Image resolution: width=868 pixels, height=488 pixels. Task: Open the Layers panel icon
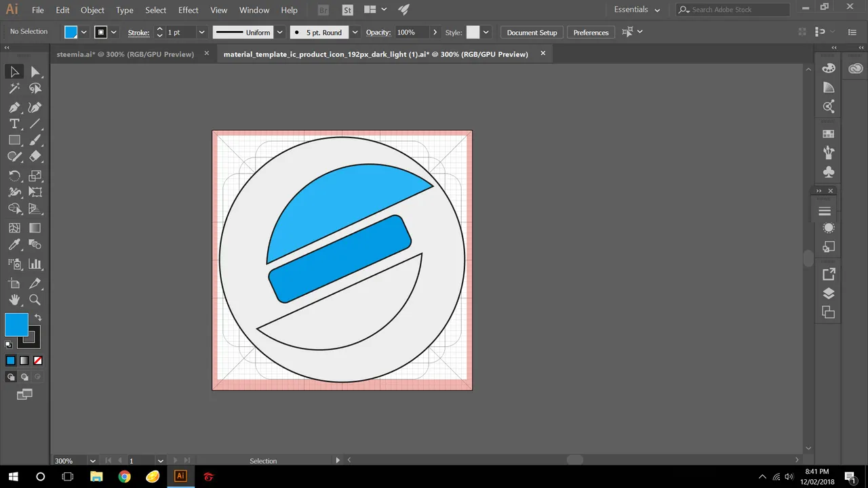[828, 293]
